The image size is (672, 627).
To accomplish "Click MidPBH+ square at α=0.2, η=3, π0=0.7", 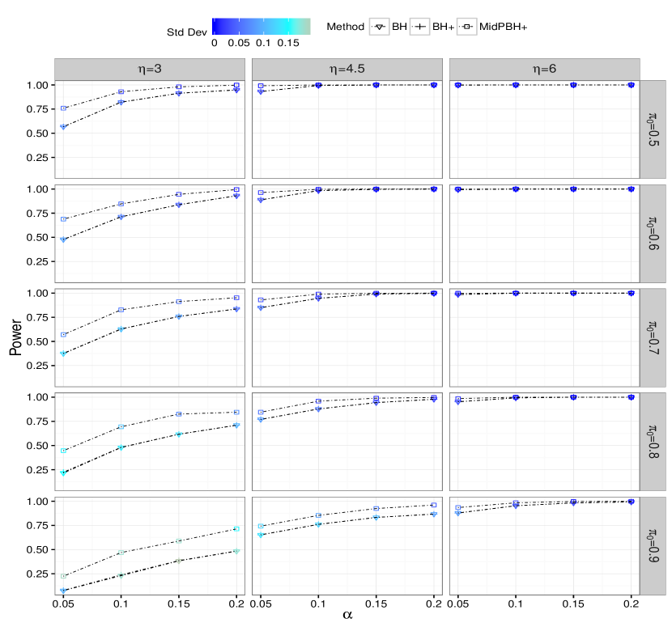I will coord(236,298).
